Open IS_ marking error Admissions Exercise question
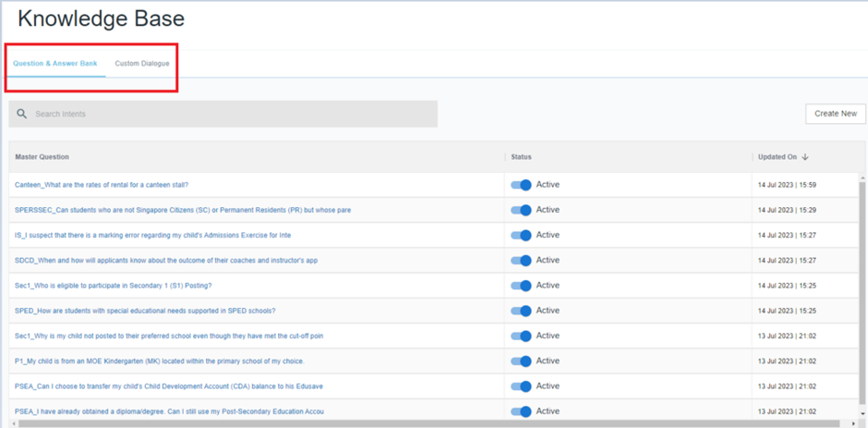The width and height of the screenshot is (868, 428). (152, 235)
